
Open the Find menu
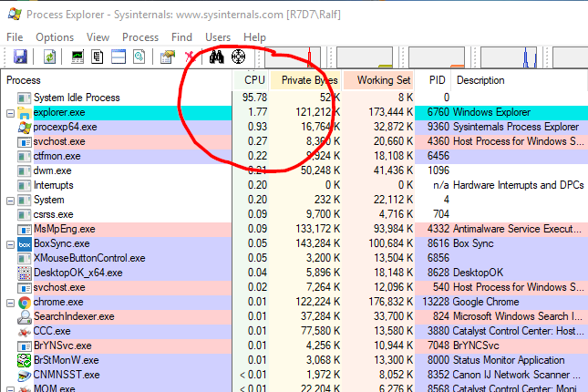point(182,37)
